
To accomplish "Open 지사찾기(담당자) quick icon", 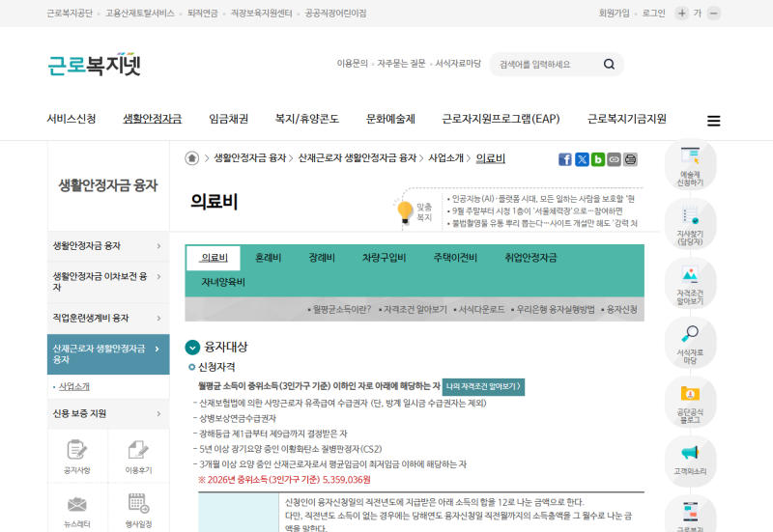I will tap(690, 225).
